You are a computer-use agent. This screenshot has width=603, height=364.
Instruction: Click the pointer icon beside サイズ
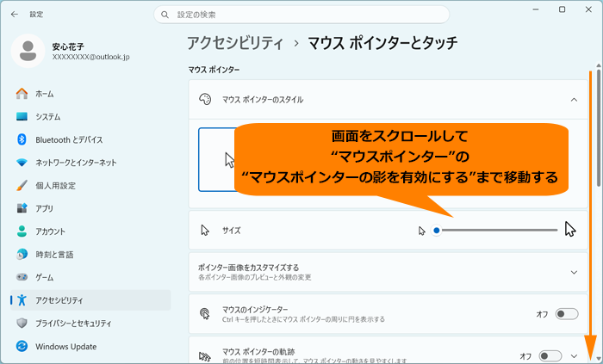[x=205, y=231]
